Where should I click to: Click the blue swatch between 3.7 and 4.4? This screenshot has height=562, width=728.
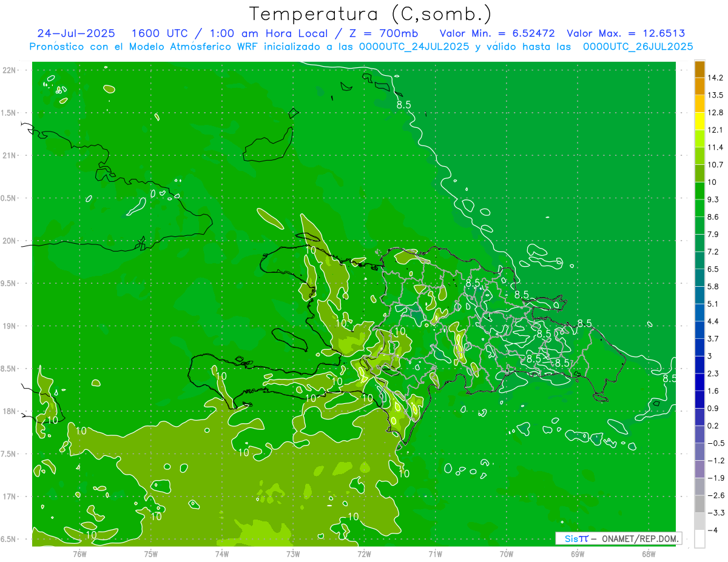(700, 330)
